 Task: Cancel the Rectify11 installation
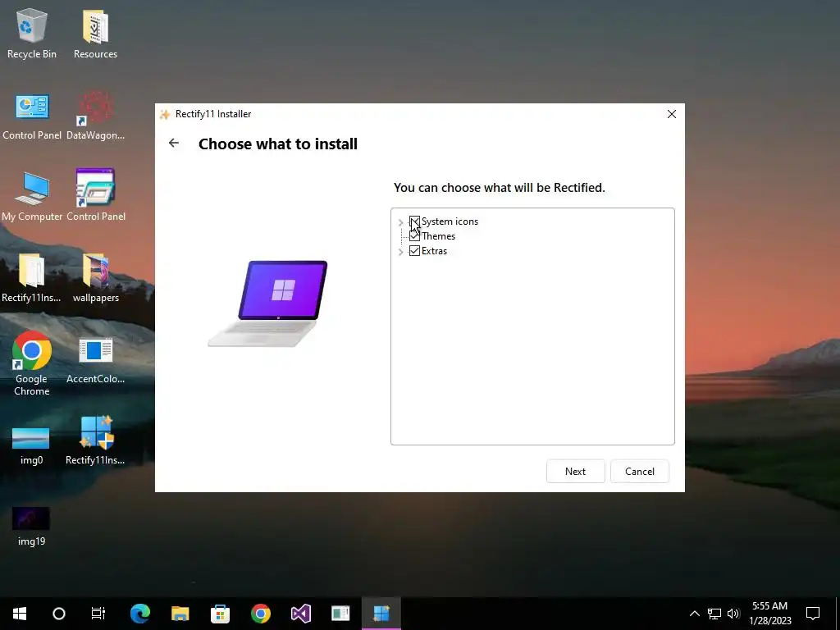click(640, 472)
